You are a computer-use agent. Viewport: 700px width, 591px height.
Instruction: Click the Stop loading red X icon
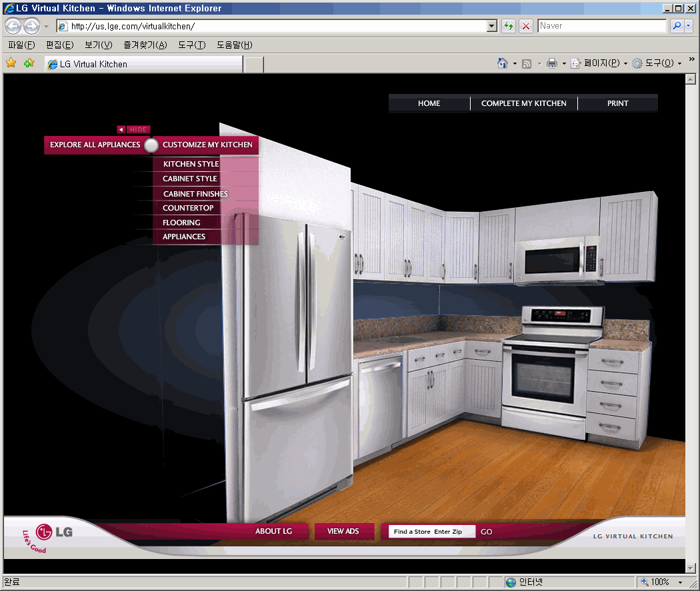[526, 26]
